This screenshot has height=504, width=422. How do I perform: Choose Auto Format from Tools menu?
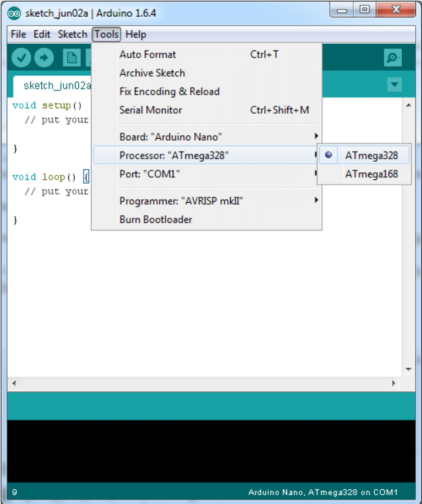[148, 54]
